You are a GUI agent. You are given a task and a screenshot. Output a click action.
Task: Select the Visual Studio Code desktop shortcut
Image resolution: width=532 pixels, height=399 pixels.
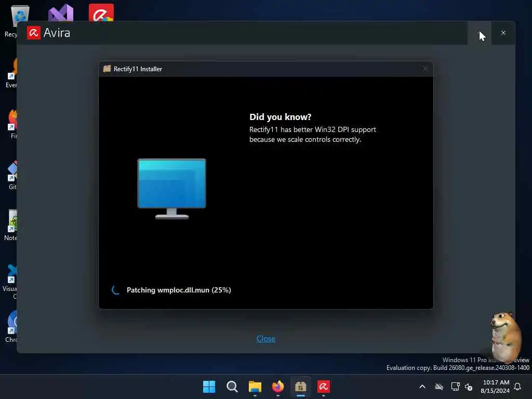click(11, 281)
